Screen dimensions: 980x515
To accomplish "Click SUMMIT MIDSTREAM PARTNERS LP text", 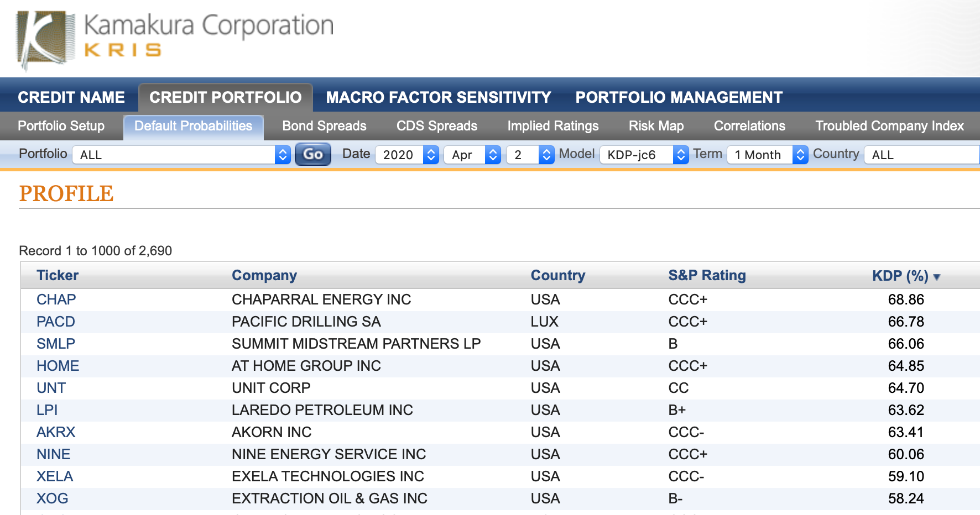I will [356, 344].
